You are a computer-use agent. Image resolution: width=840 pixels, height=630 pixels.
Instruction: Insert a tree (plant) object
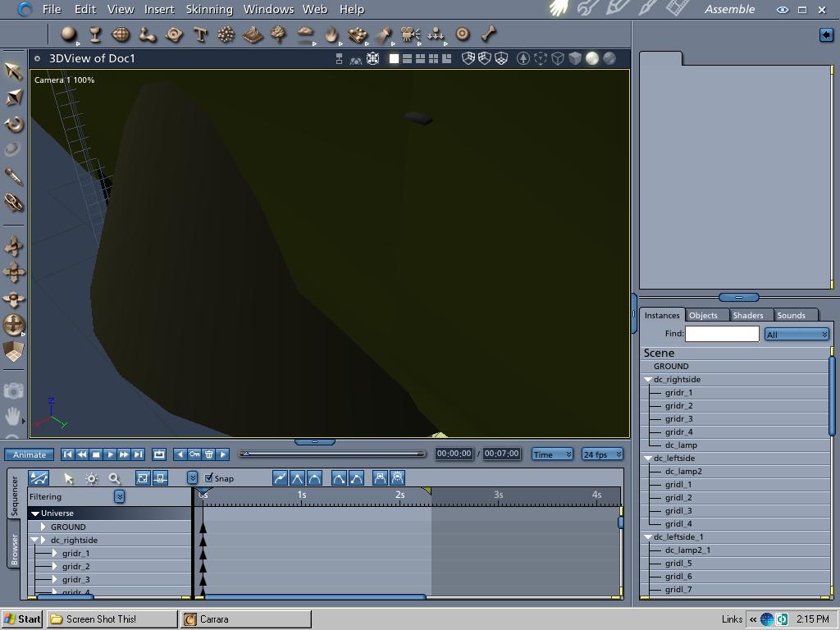279,34
